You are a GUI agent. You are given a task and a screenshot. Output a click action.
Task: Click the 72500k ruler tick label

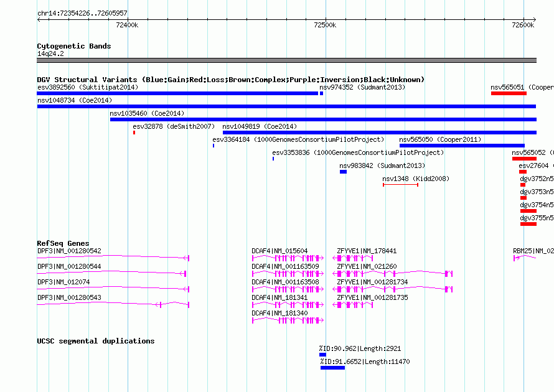[x=325, y=25]
